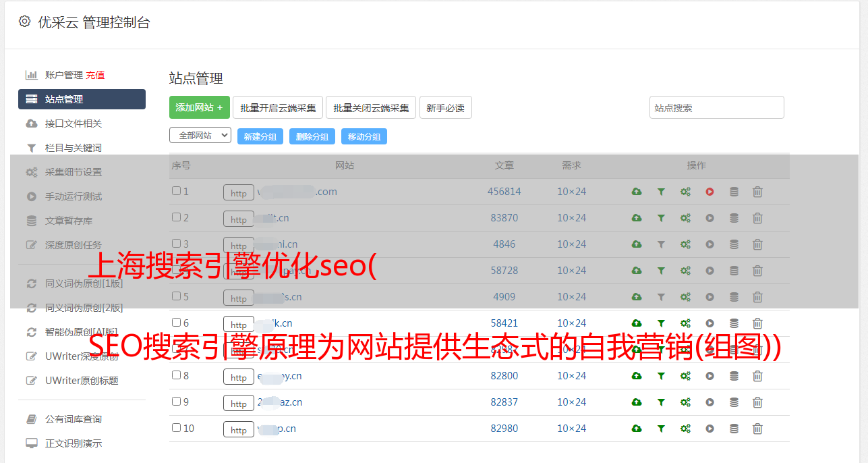Click the green 添加网站 + button
868x463 pixels.
(x=200, y=107)
